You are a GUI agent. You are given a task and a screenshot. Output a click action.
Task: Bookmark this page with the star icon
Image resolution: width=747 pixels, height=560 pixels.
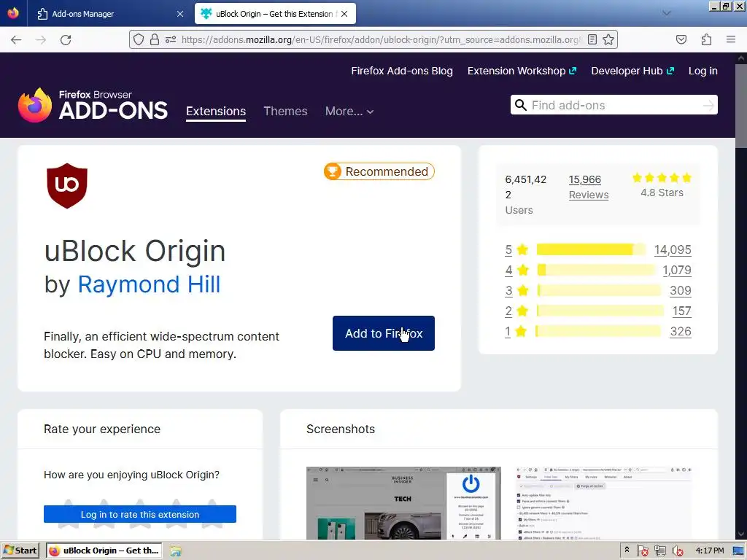click(608, 39)
